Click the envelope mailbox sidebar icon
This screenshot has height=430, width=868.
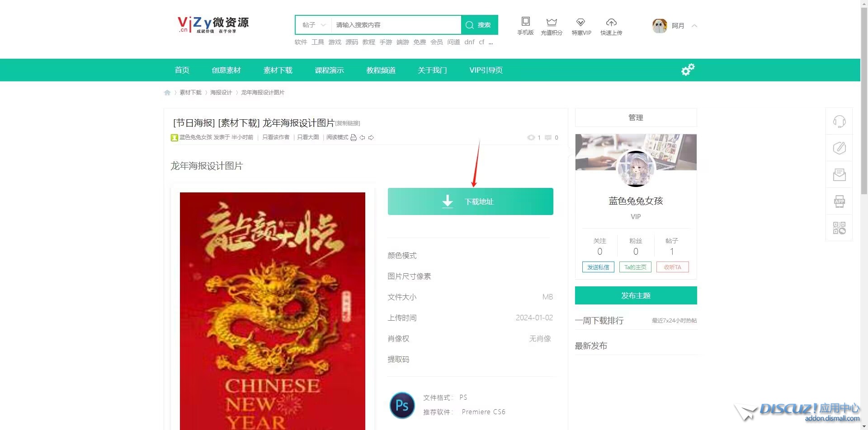point(839,175)
